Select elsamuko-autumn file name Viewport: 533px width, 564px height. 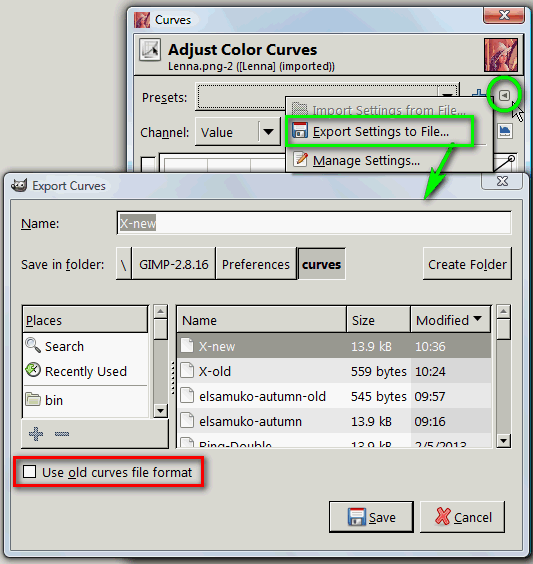point(250,421)
